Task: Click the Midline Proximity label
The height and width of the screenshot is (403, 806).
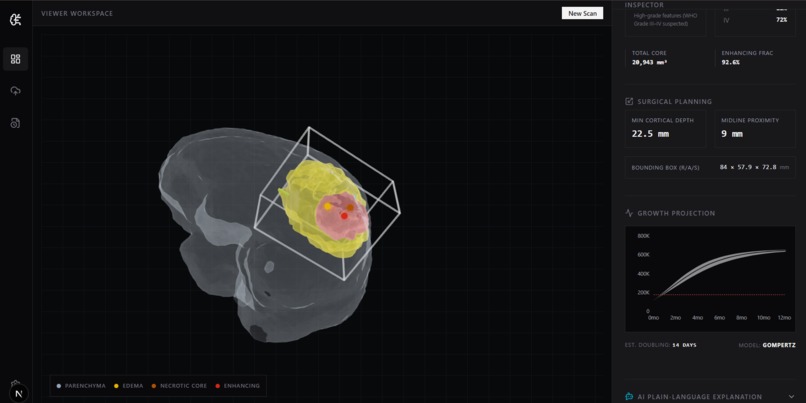Action: click(x=750, y=120)
